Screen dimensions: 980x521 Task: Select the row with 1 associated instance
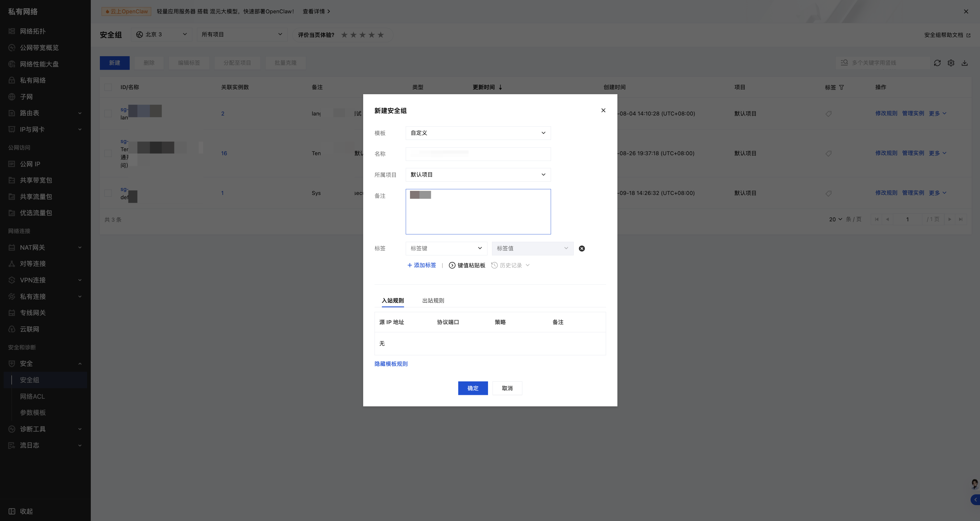click(108, 193)
